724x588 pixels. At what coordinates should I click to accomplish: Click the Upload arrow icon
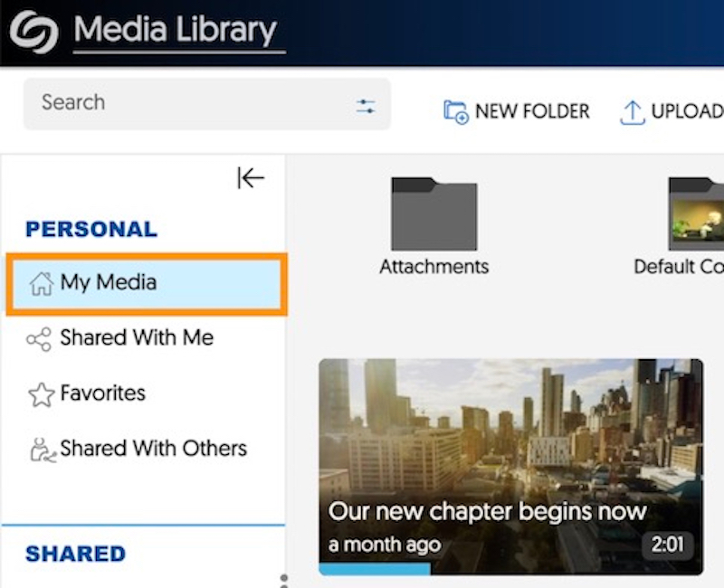(x=631, y=112)
